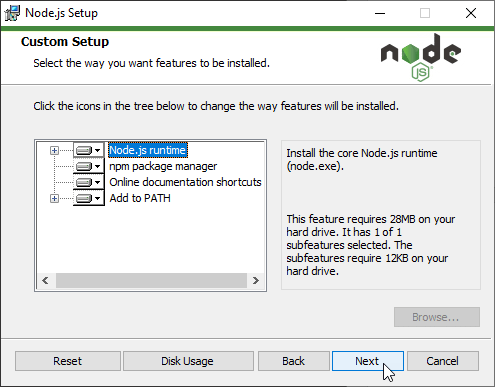The height and width of the screenshot is (387, 495).
Task: Click the feature tree scrollbar right arrow
Action: tap(256, 281)
